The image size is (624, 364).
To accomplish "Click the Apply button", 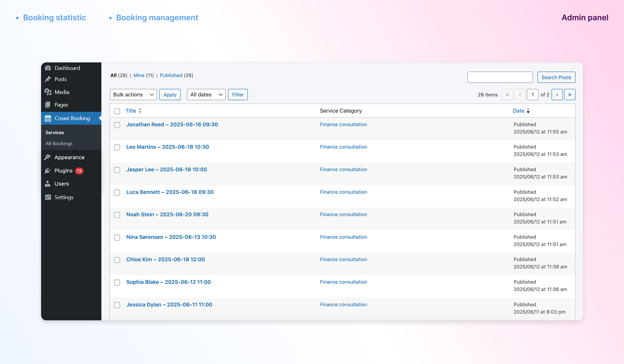I will pyautogui.click(x=170, y=94).
